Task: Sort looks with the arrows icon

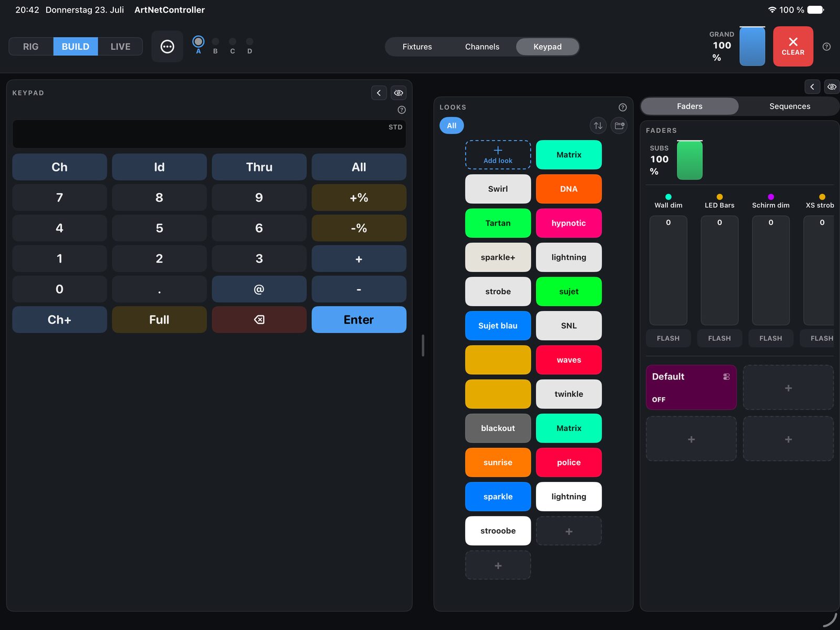Action: pos(598,125)
